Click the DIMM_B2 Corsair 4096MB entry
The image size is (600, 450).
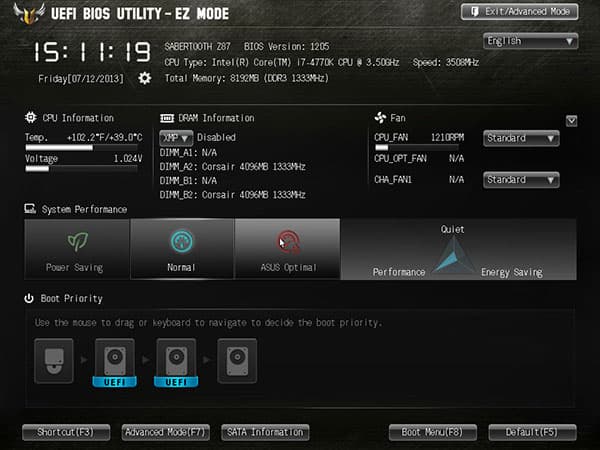pos(232,195)
